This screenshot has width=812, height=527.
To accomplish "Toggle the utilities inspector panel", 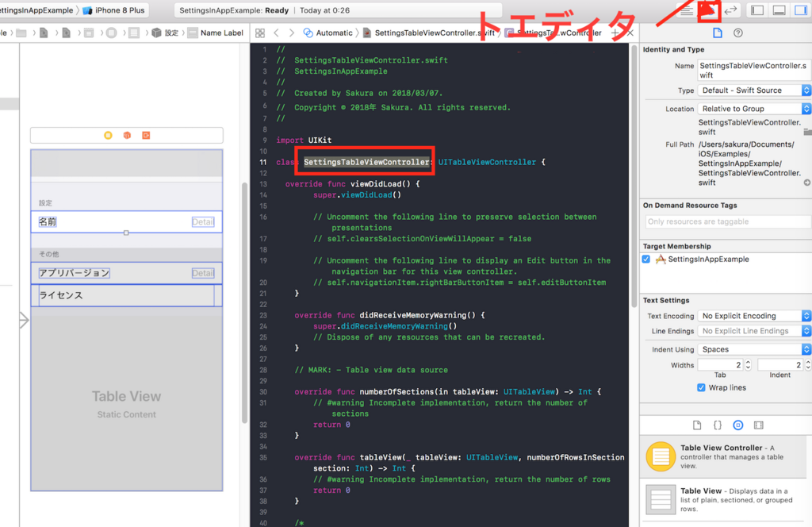I will (x=801, y=10).
